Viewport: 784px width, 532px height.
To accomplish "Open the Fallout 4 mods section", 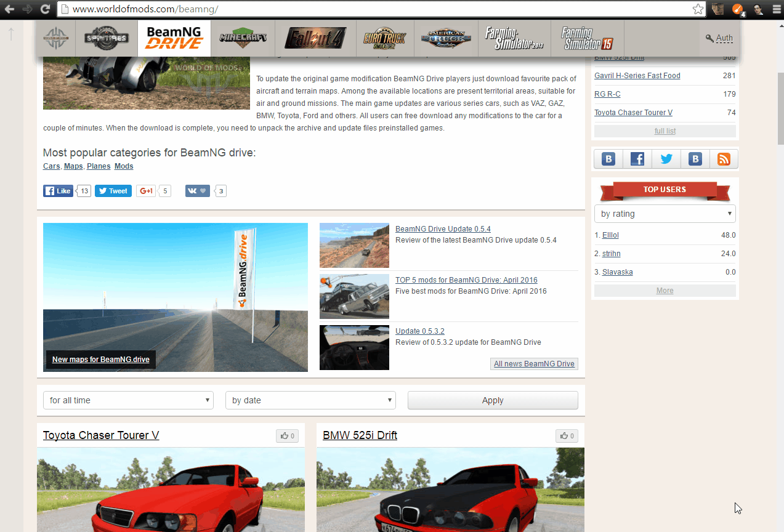I will pos(315,38).
